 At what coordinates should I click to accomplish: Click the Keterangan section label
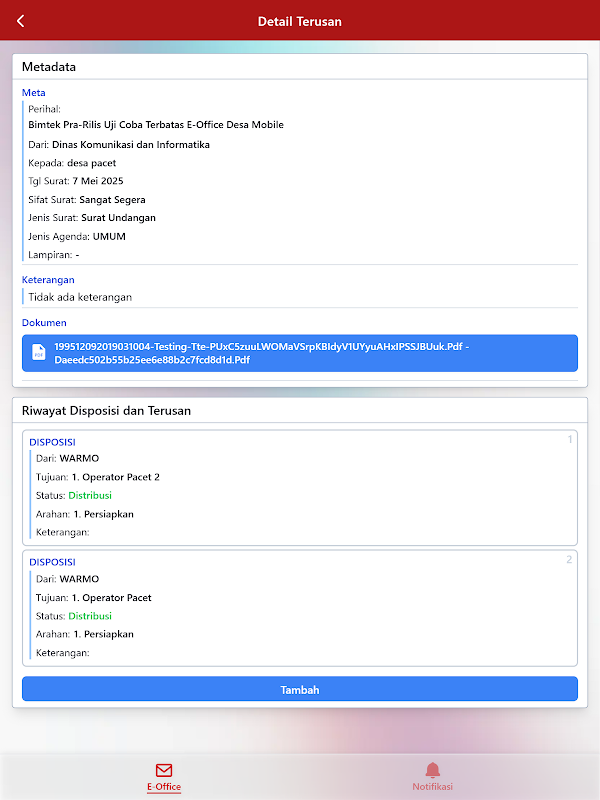[x=48, y=280]
